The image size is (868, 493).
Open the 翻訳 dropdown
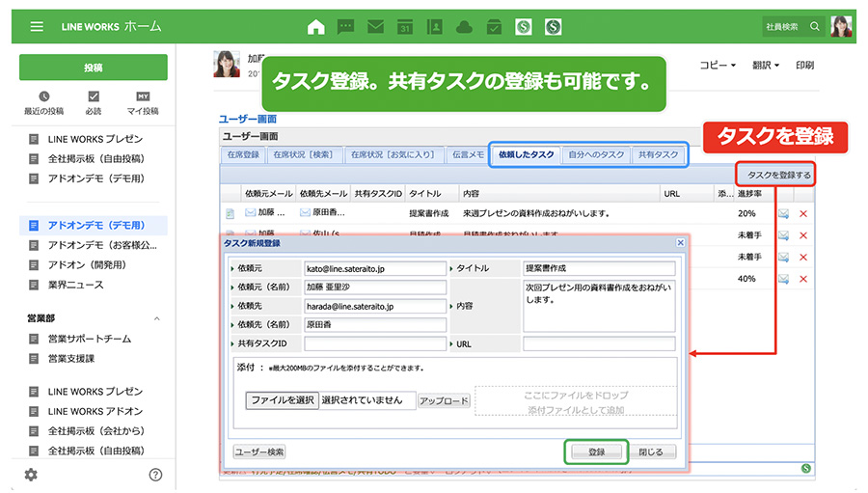point(766,66)
